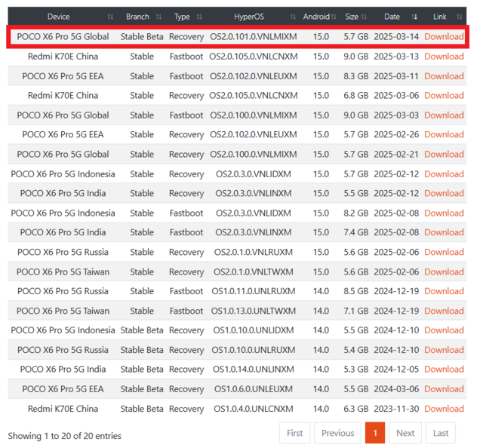483x448 pixels.
Task: Go to Next page button
Action: 405,433
